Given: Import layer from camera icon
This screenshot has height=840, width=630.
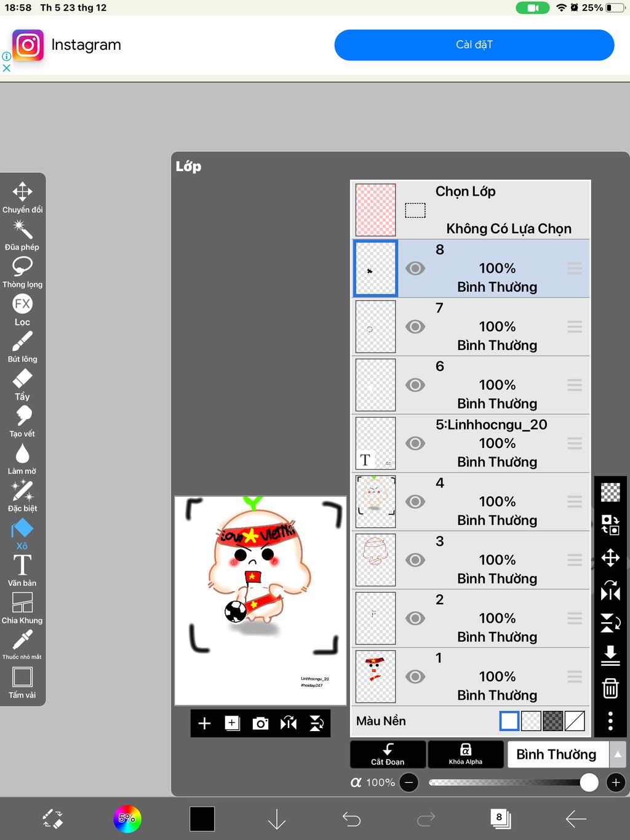Looking at the screenshot, I should click(x=260, y=723).
